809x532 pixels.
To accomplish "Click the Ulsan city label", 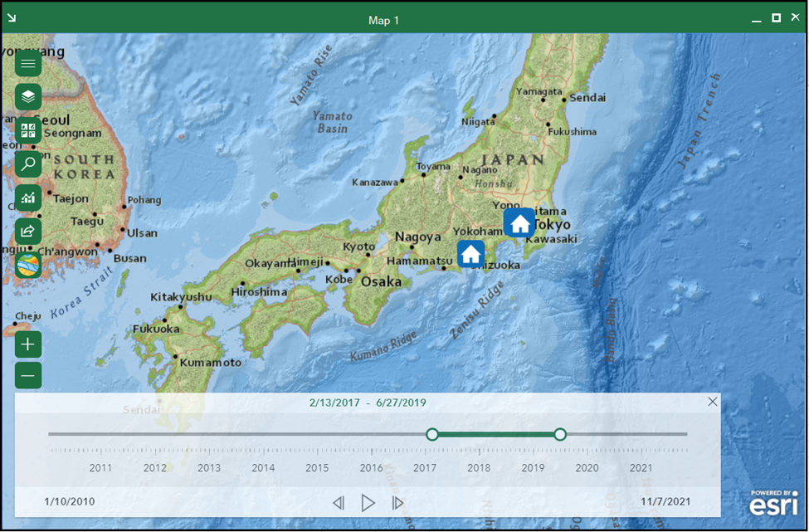I will [142, 233].
